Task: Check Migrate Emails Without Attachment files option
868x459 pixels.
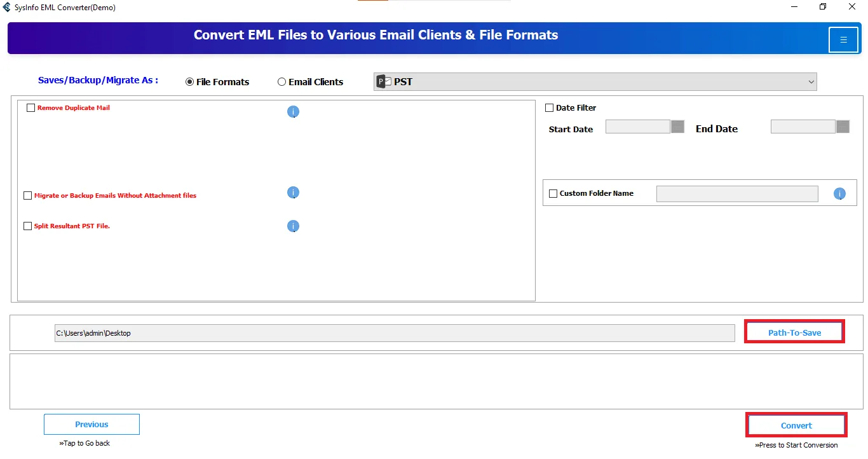Action: [x=27, y=196]
